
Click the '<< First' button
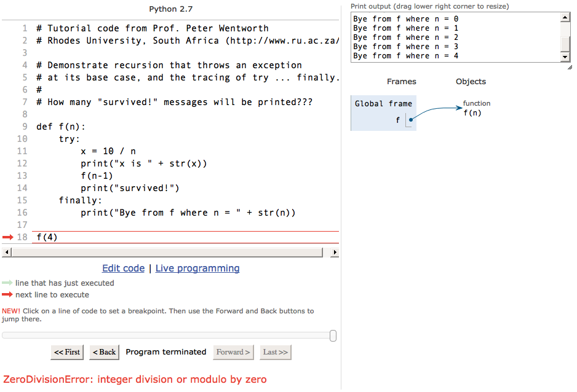(67, 352)
